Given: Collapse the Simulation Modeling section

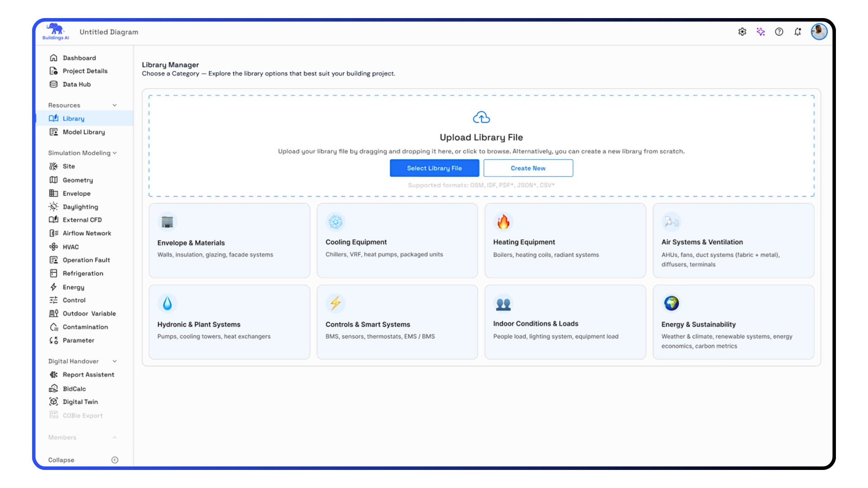Looking at the screenshot, I should coord(115,153).
